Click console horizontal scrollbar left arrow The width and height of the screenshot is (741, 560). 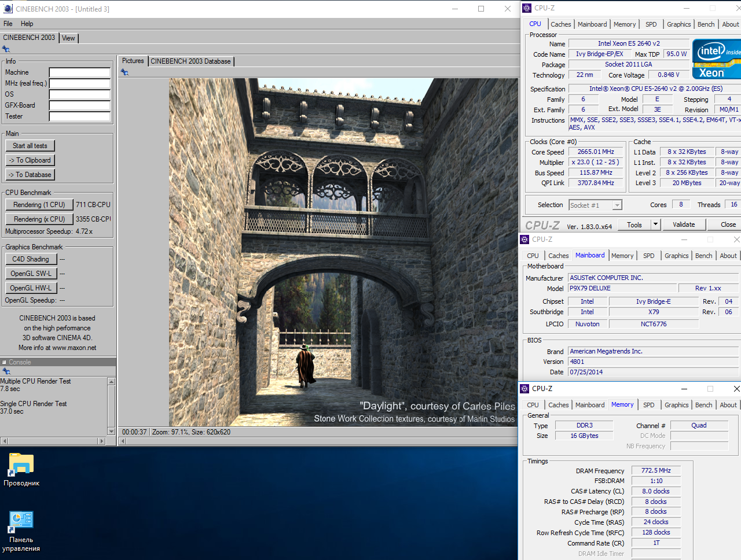point(4,441)
